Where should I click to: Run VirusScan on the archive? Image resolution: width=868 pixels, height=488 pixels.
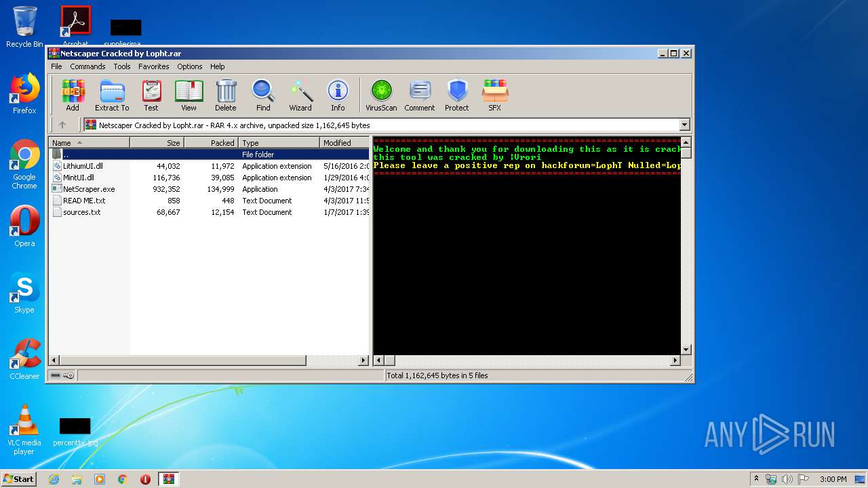tap(381, 95)
